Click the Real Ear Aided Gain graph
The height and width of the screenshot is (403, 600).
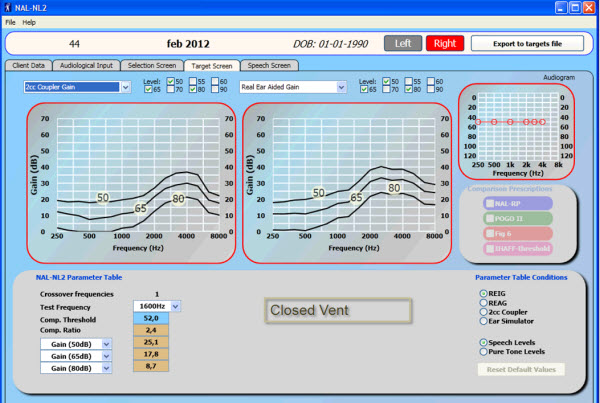click(347, 183)
